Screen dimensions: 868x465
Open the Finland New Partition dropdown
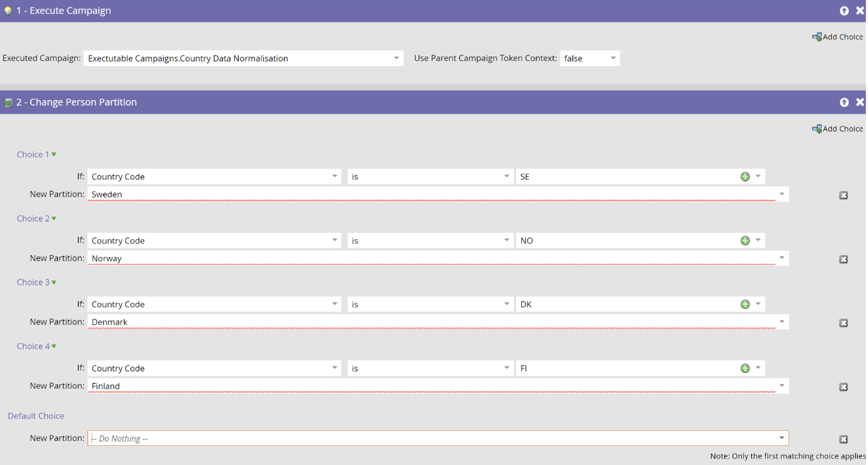pyautogui.click(x=782, y=386)
